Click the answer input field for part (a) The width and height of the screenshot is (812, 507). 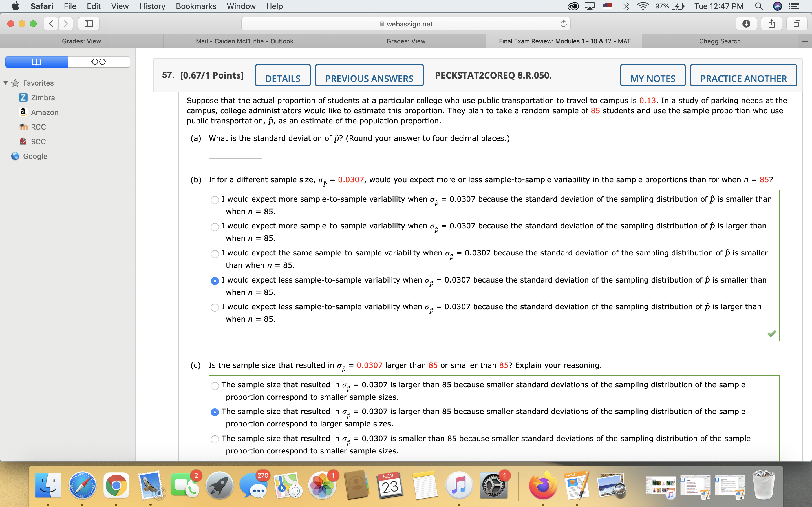[235, 152]
